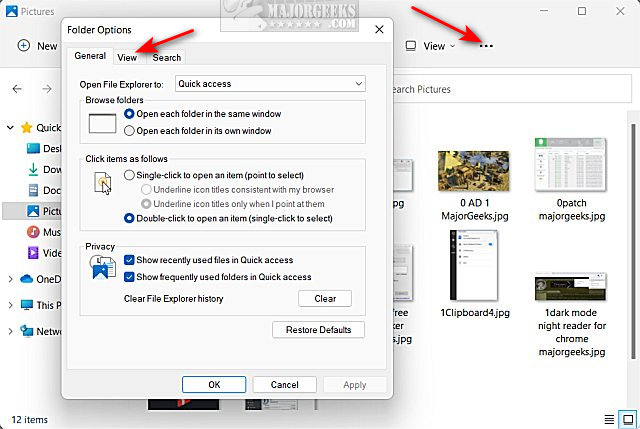Viewport: 640px width, 429px height.
Task: Select Pictures icon in sidebar
Action: click(33, 211)
